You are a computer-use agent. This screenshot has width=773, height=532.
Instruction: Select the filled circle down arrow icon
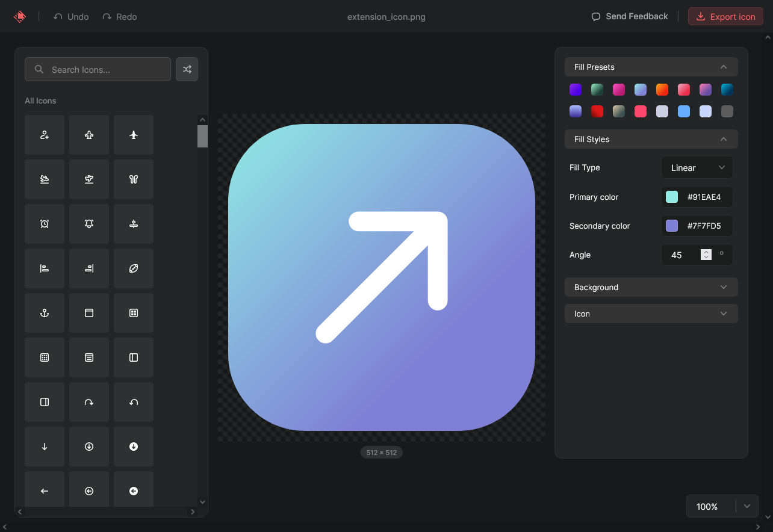coord(134,447)
